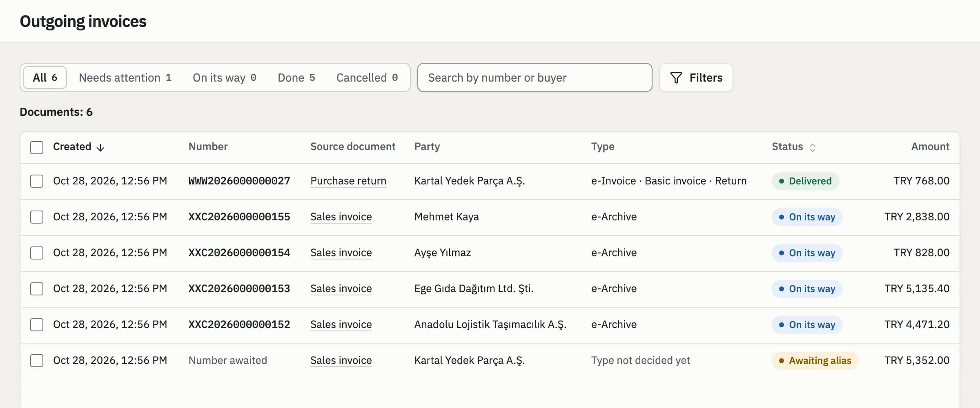Click amount TRY 768.00
The image size is (980, 408).
click(921, 181)
